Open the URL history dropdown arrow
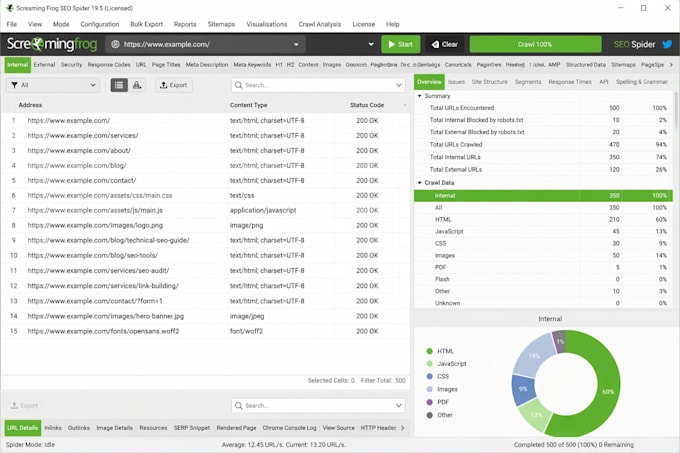 click(x=296, y=44)
